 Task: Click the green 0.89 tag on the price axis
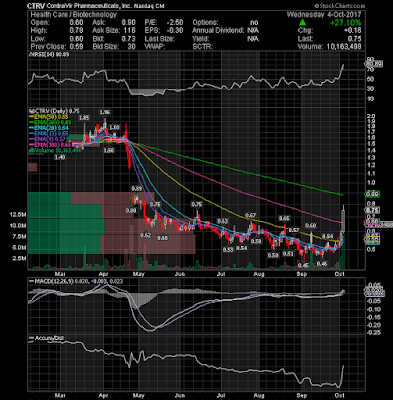[x=372, y=194]
